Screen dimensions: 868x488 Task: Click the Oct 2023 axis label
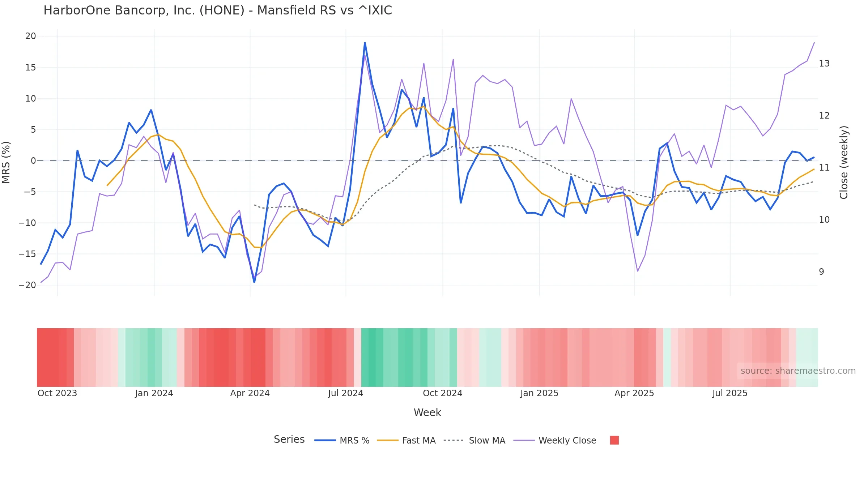[57, 393]
